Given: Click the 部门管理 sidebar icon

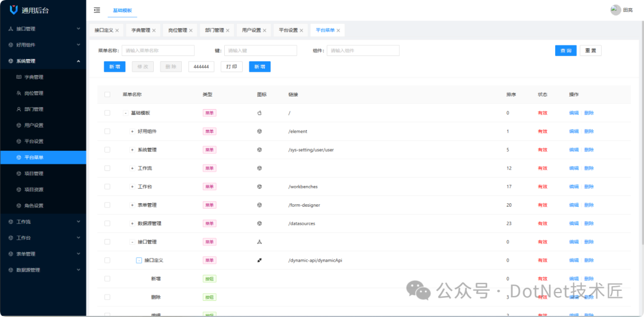Looking at the screenshot, I should pyautogui.click(x=18, y=109).
